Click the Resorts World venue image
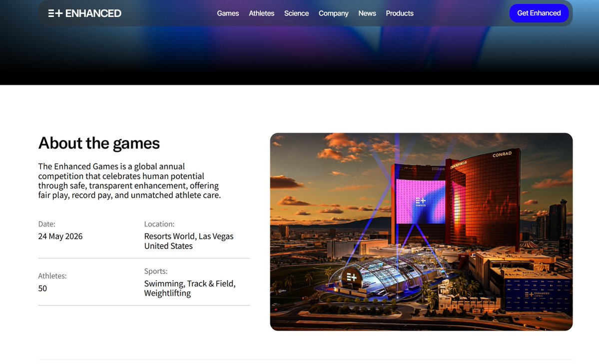599x364 pixels. 421,232
